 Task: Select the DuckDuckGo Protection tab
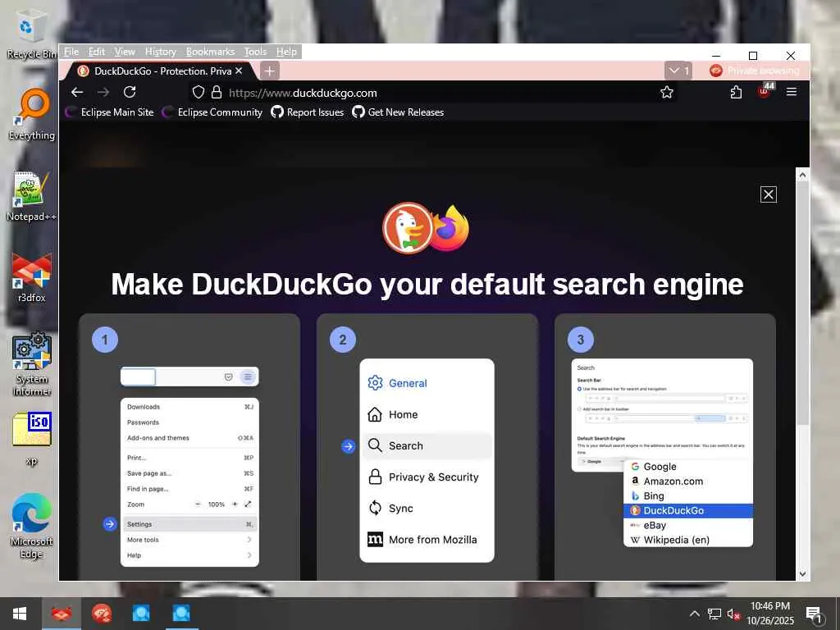click(x=161, y=71)
